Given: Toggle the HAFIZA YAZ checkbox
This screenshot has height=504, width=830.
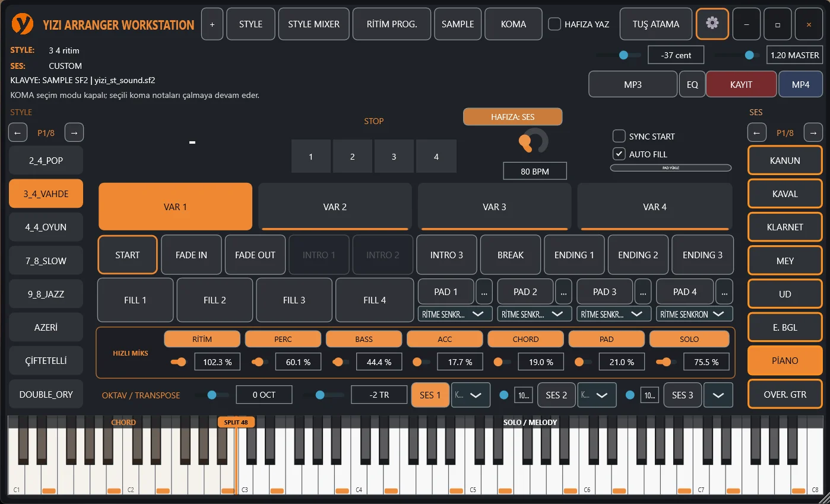Looking at the screenshot, I should pyautogui.click(x=555, y=24).
